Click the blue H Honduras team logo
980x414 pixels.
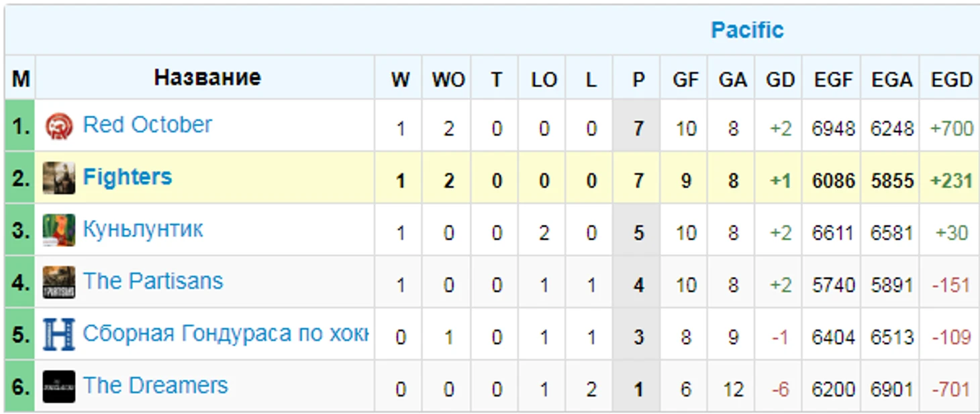58,334
